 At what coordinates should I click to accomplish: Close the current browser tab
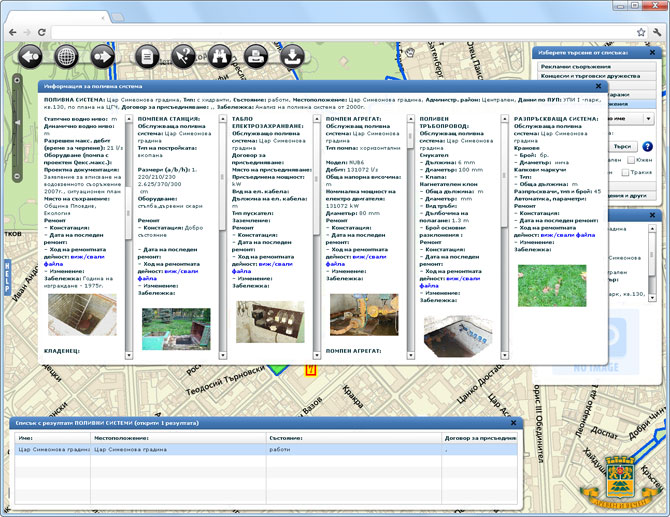coord(103,18)
